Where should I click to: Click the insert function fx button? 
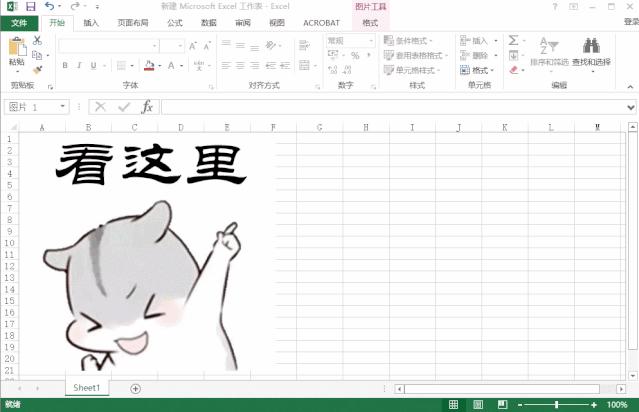click(x=147, y=107)
